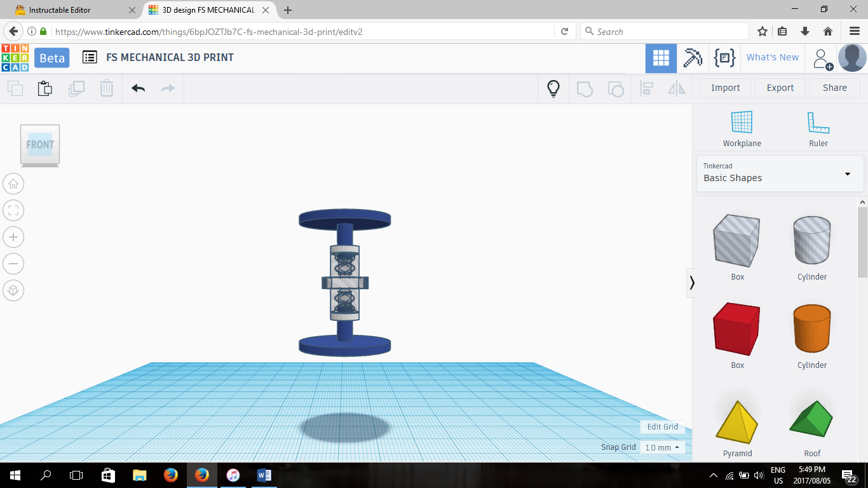Click the Share button
868x488 pixels.
tap(835, 88)
